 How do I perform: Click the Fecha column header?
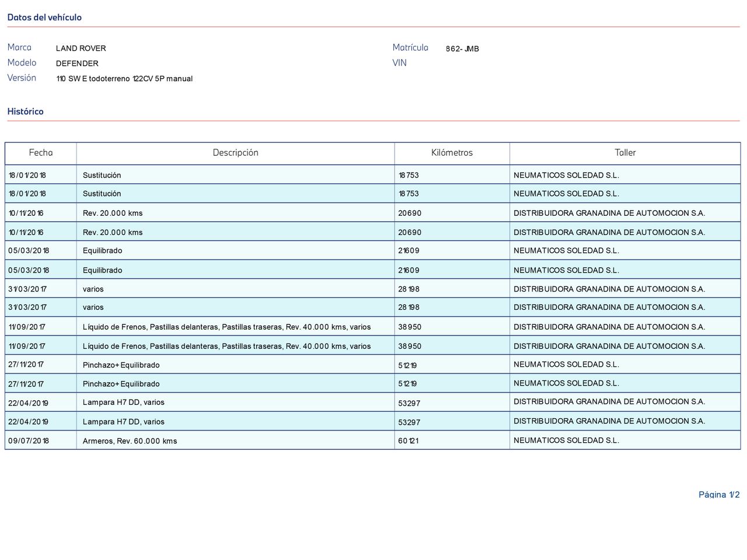(x=41, y=153)
